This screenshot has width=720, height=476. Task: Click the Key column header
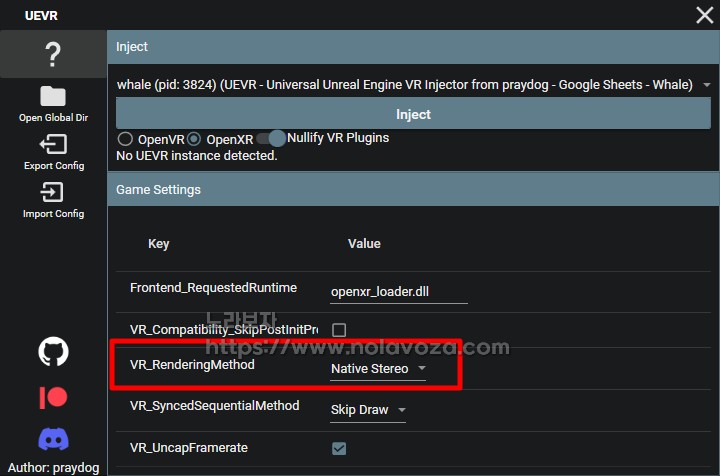point(158,244)
